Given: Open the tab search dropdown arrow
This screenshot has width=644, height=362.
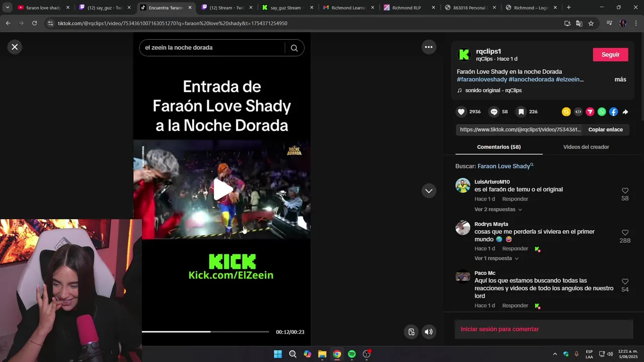Looking at the screenshot, I should 7,8.
